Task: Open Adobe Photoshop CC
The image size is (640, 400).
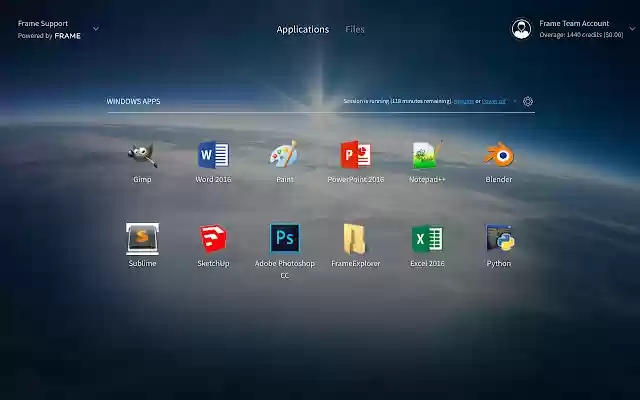Action: click(284, 238)
